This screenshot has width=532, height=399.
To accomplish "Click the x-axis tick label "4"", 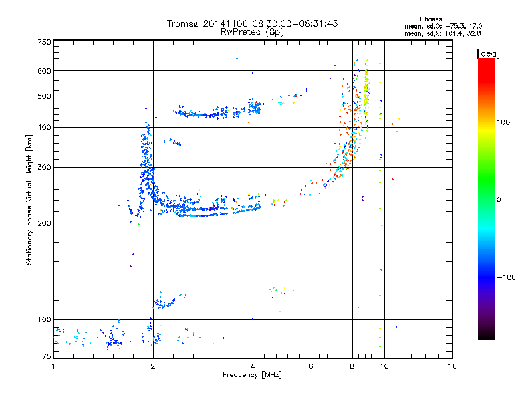I will click(253, 366).
